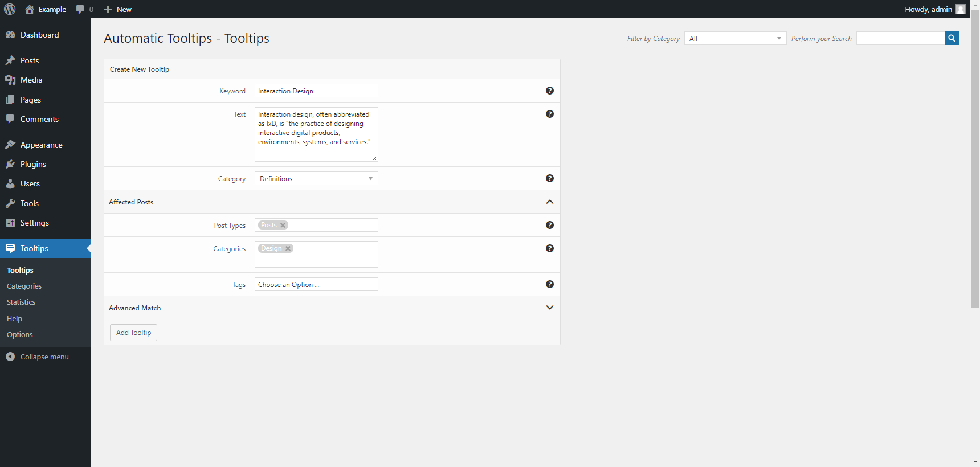Click the plus icon for New content
Screen dimensions: 980x467
tap(108, 9)
